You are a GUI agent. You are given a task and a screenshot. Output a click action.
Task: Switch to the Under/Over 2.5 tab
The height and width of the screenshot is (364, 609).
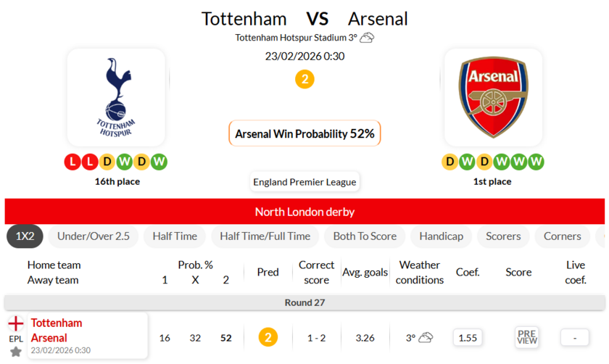[x=94, y=236]
